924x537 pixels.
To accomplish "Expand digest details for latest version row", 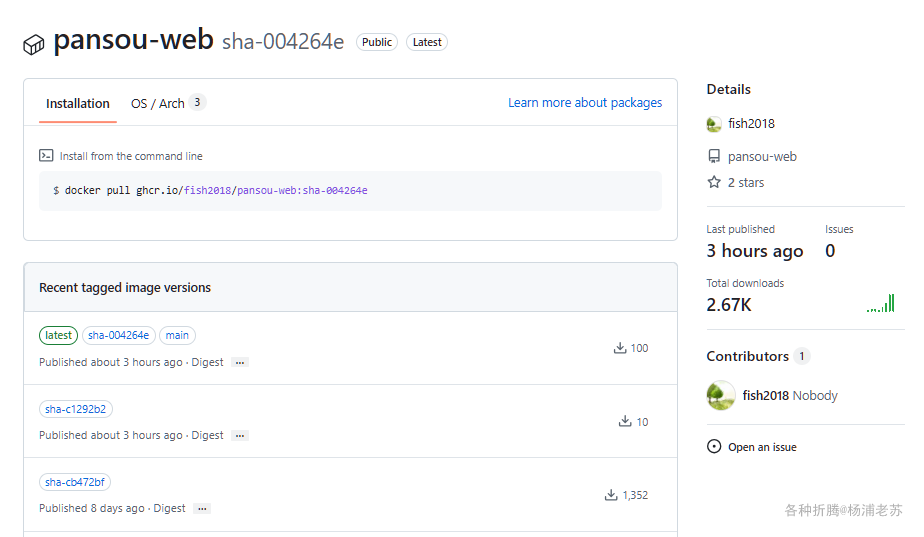I will tap(240, 363).
